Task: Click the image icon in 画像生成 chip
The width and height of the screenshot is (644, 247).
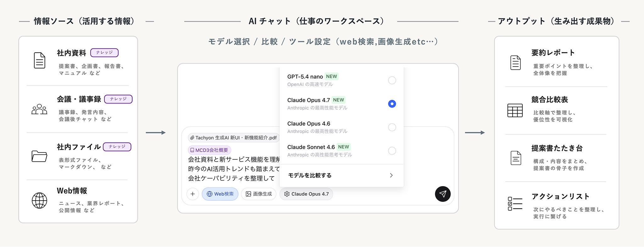Action: tap(248, 194)
